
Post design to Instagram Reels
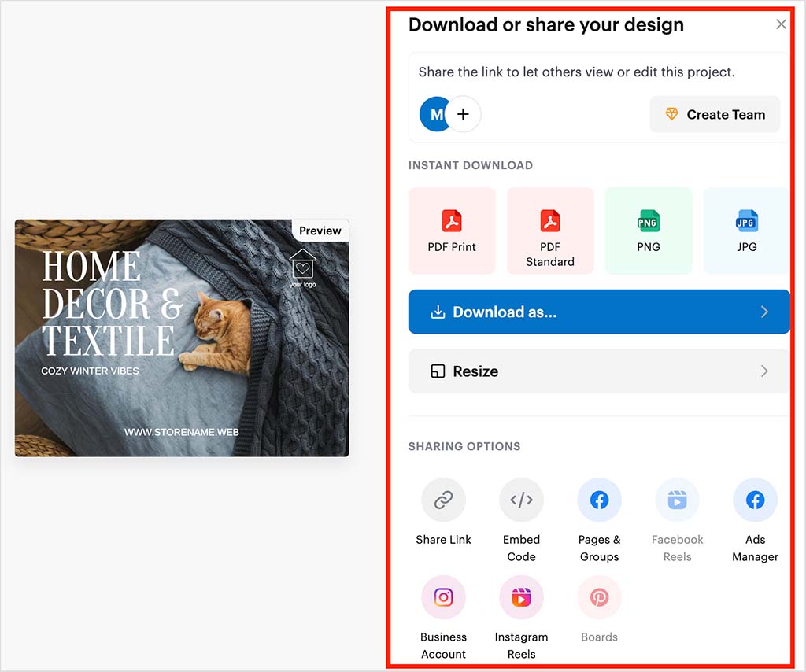point(521,597)
